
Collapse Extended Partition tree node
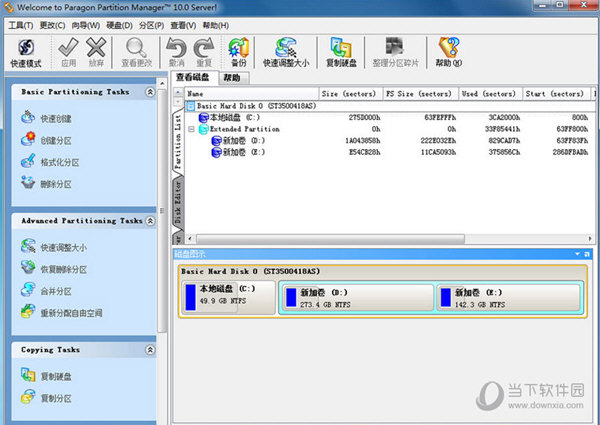coord(191,129)
